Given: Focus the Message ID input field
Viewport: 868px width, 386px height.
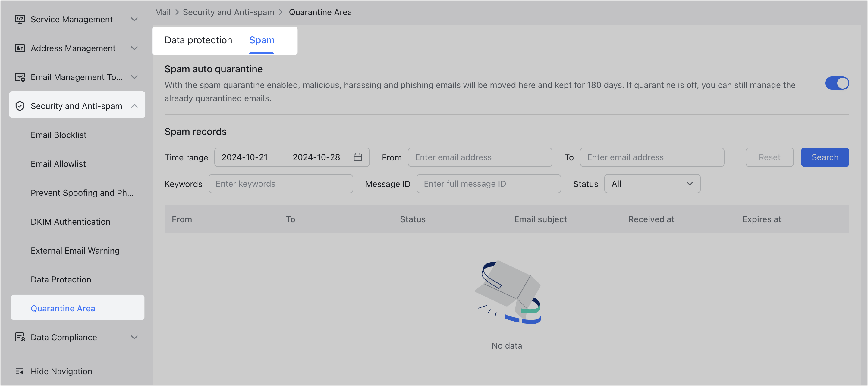Looking at the screenshot, I should [x=489, y=184].
